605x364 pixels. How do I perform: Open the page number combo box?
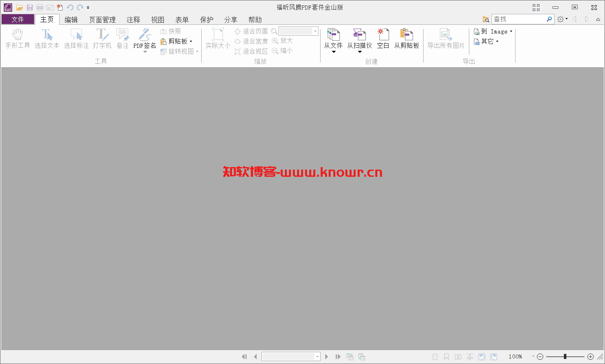tap(291, 356)
